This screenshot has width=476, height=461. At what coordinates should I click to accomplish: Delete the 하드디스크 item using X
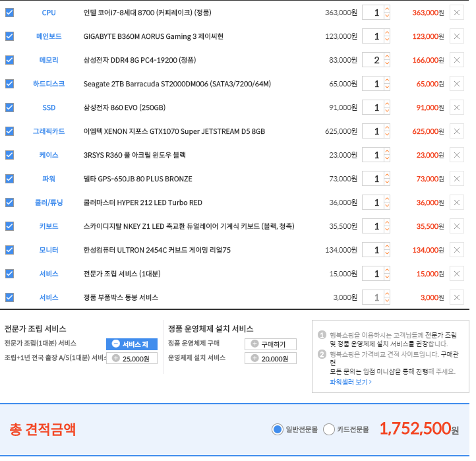click(457, 84)
